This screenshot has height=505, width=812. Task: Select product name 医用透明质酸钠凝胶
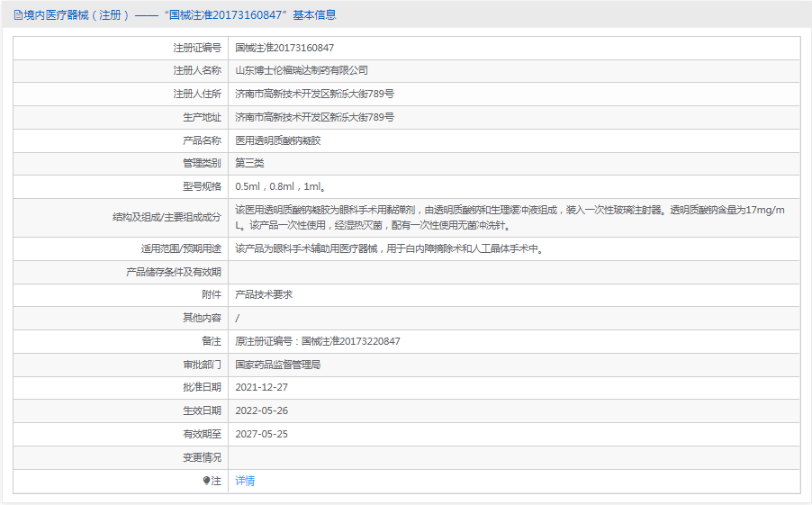coord(278,140)
